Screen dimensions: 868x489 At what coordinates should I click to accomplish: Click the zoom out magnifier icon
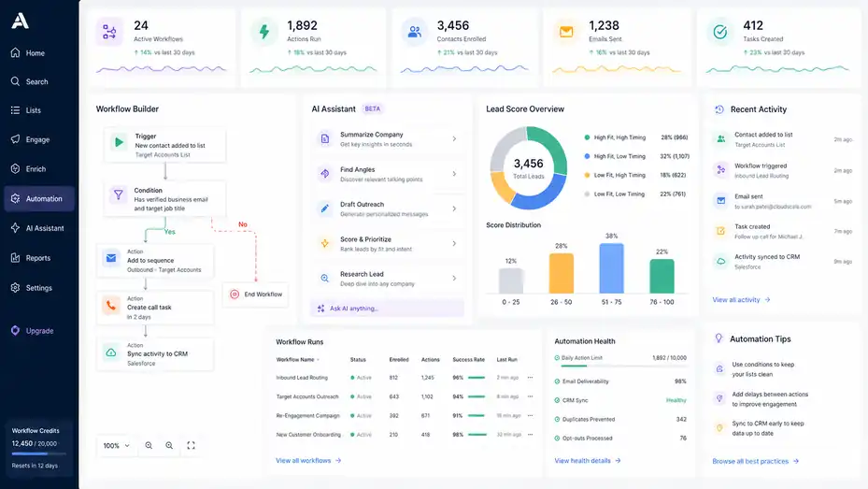(149, 445)
